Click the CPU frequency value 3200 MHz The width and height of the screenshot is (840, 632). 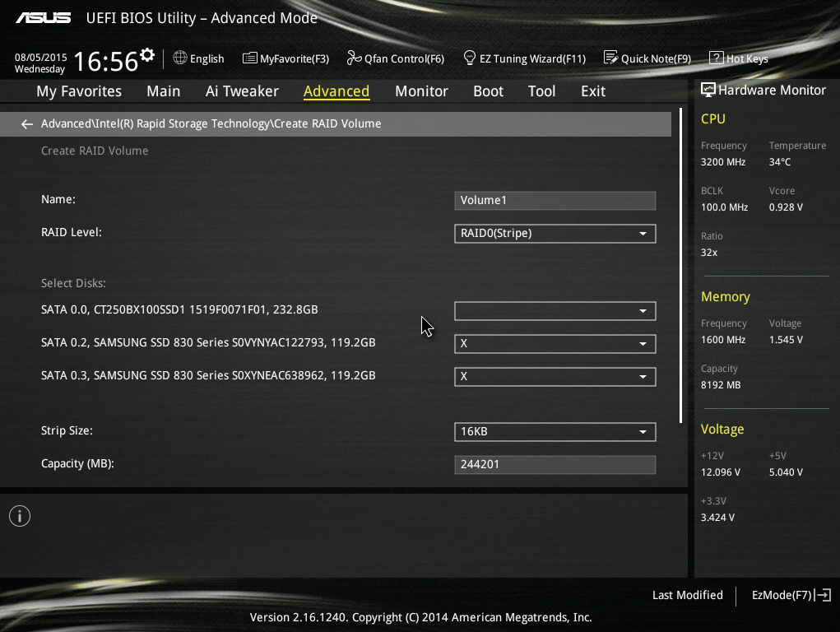(x=723, y=162)
